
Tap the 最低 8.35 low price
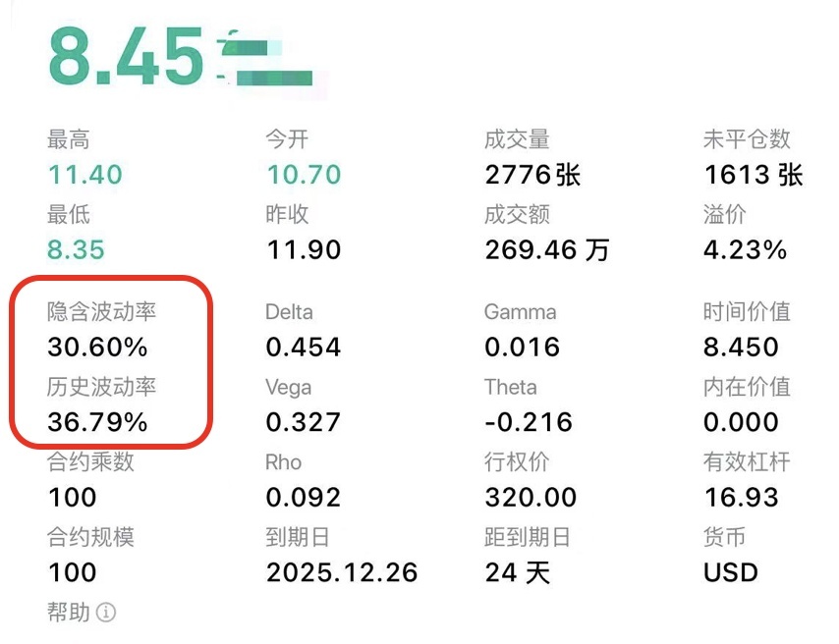click(x=76, y=250)
